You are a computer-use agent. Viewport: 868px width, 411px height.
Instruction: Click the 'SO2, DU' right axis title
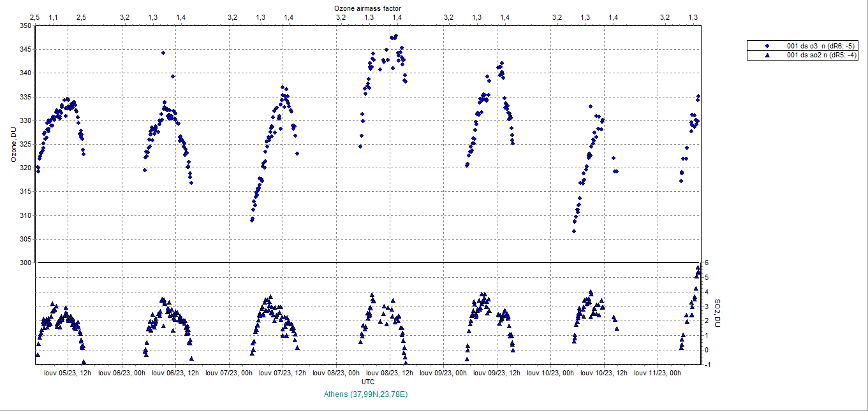tap(717, 314)
